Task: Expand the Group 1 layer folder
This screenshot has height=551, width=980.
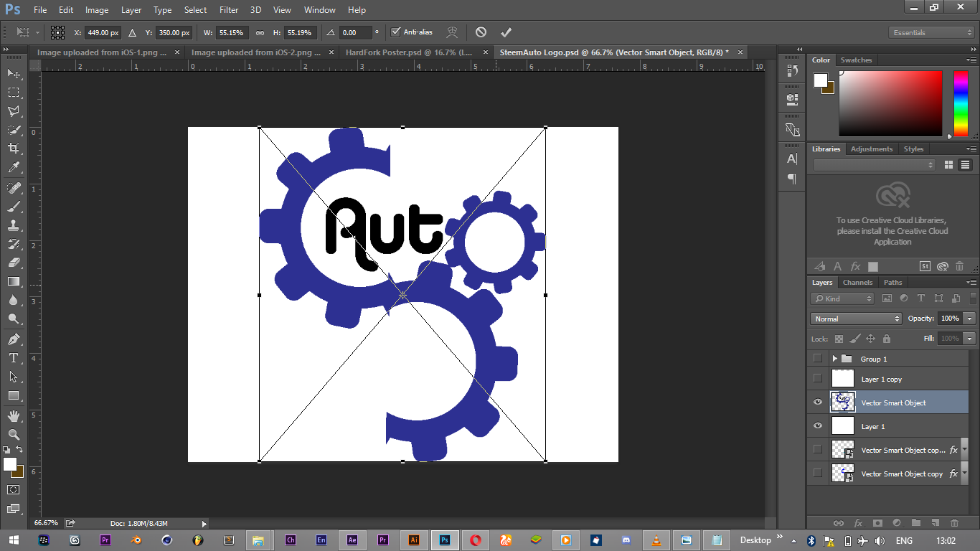Action: coord(834,359)
